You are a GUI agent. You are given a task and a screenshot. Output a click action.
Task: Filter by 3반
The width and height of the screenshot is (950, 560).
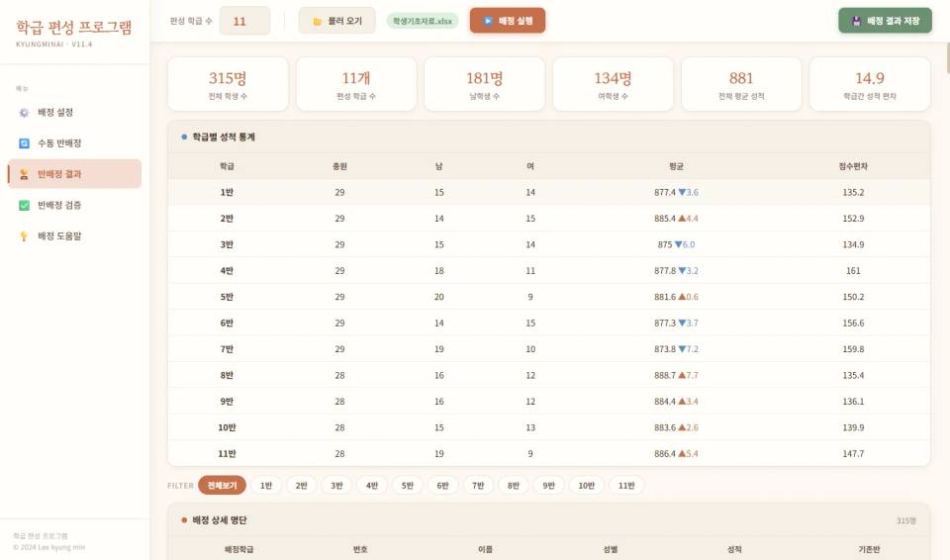(x=336, y=486)
